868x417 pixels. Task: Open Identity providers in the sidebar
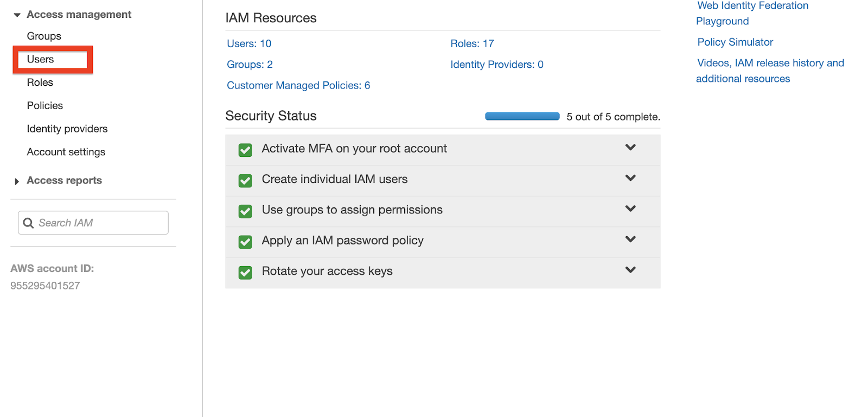coord(67,129)
